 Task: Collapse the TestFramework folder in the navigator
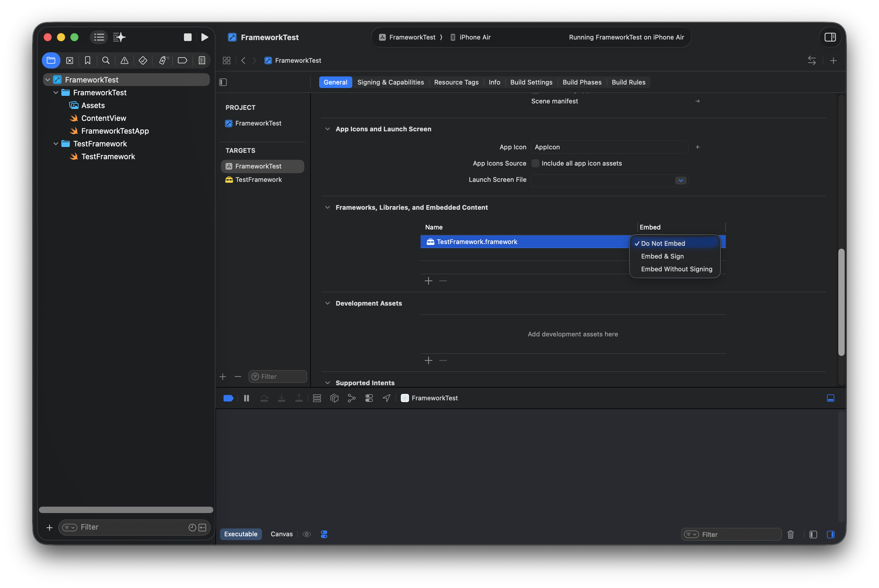(56, 144)
